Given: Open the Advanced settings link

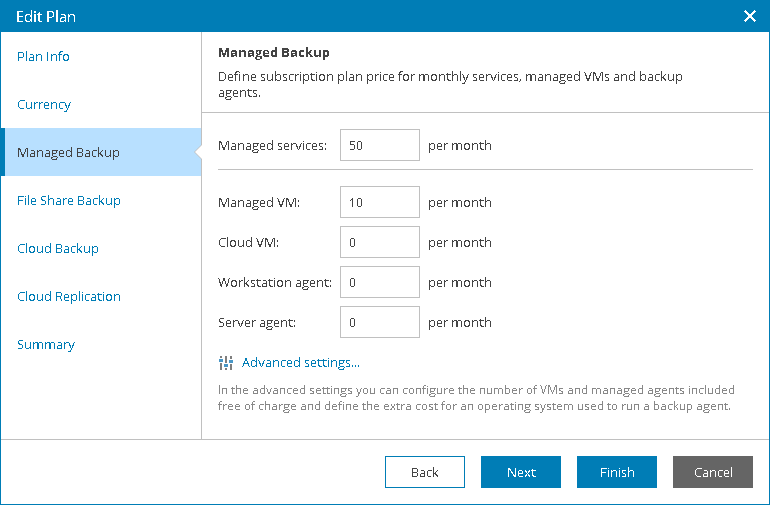Looking at the screenshot, I should (300, 363).
